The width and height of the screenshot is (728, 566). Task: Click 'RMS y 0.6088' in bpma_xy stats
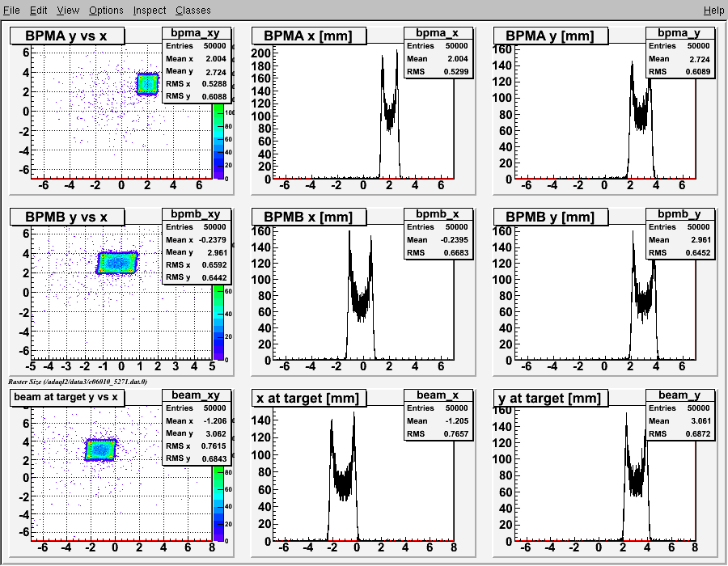pyautogui.click(x=196, y=96)
